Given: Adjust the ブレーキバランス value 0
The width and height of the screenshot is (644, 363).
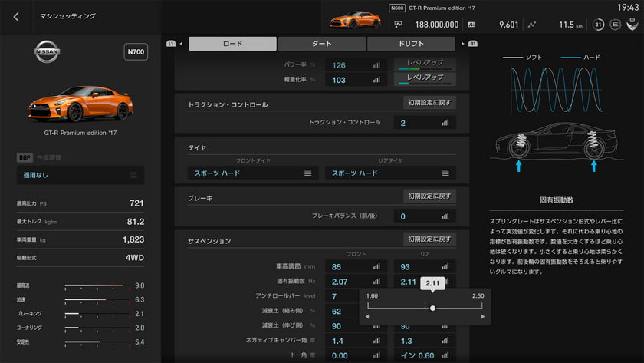Looking at the screenshot, I should pyautogui.click(x=425, y=216).
